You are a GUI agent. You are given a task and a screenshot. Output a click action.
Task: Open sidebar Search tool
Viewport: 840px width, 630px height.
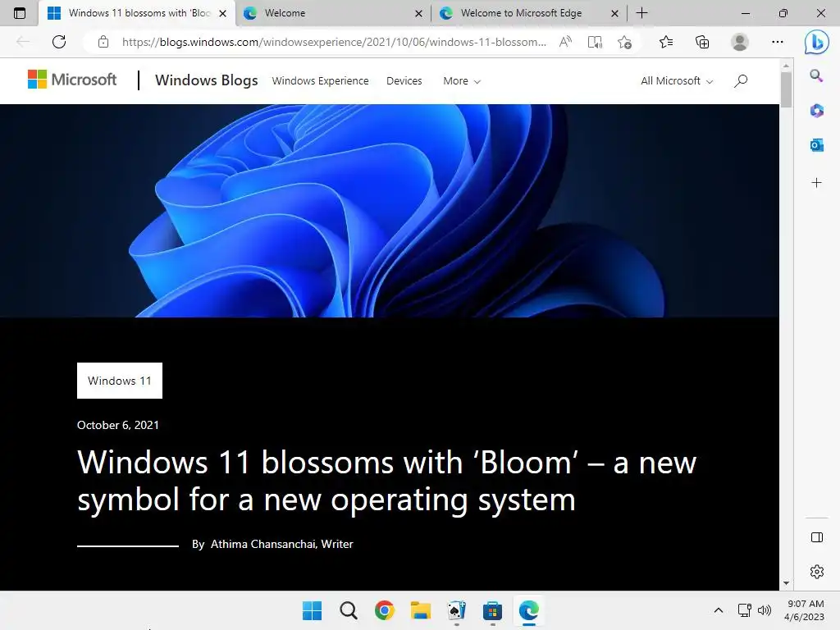pos(816,75)
